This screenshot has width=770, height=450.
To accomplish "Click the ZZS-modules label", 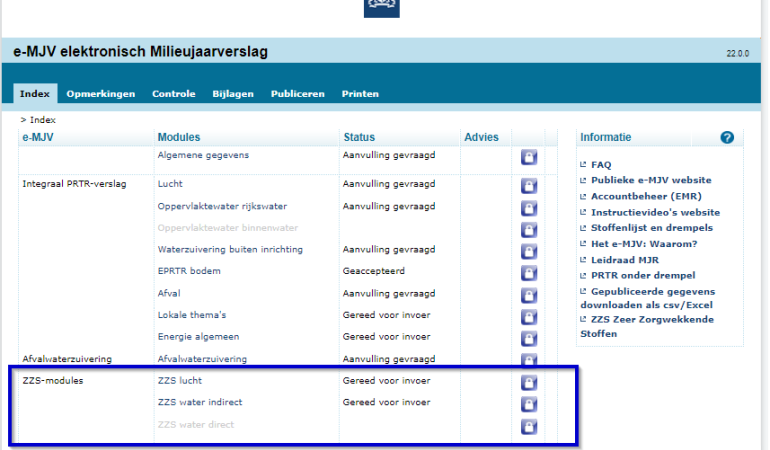I will tap(53, 381).
